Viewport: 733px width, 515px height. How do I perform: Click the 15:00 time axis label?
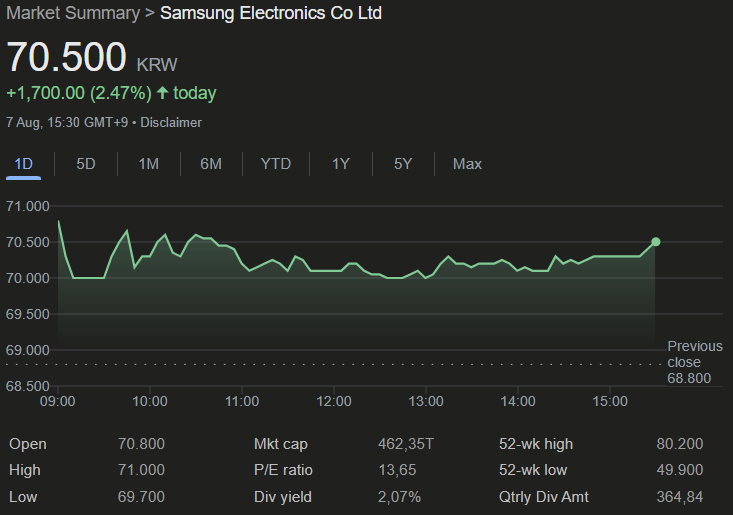610,401
